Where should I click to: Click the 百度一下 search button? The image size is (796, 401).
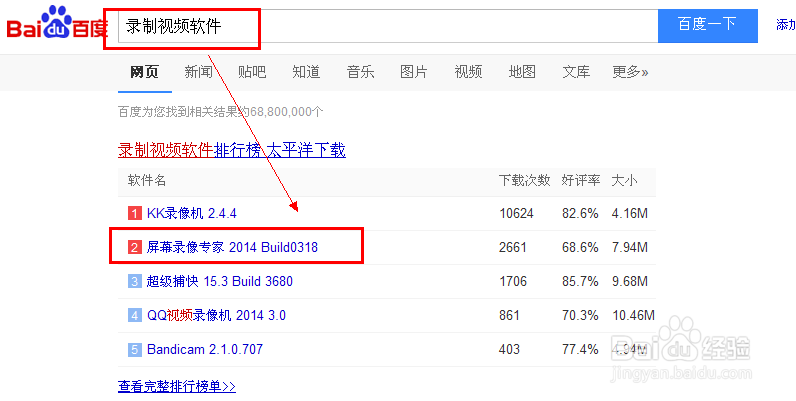click(708, 25)
